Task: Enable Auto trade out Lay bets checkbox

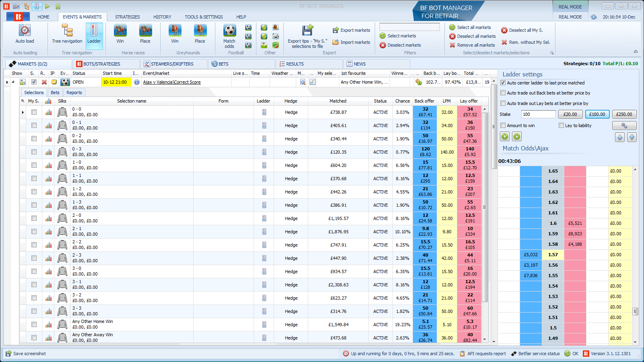Action: (x=503, y=103)
